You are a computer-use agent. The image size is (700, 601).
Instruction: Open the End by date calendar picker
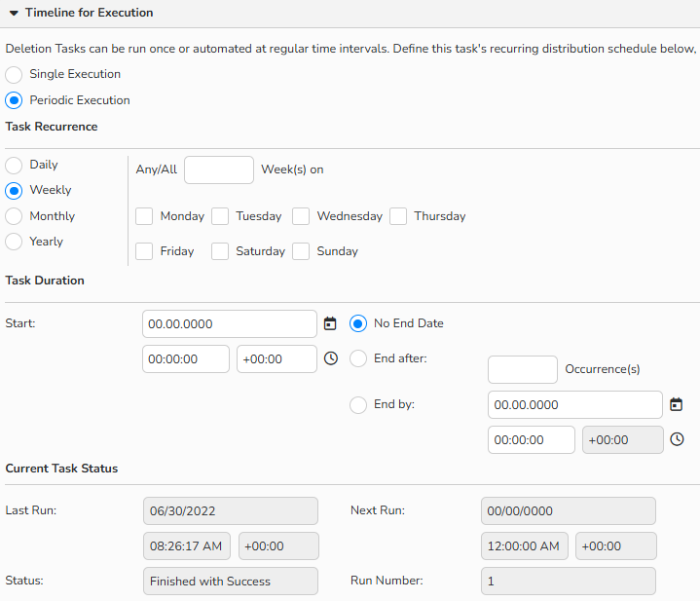click(x=677, y=404)
